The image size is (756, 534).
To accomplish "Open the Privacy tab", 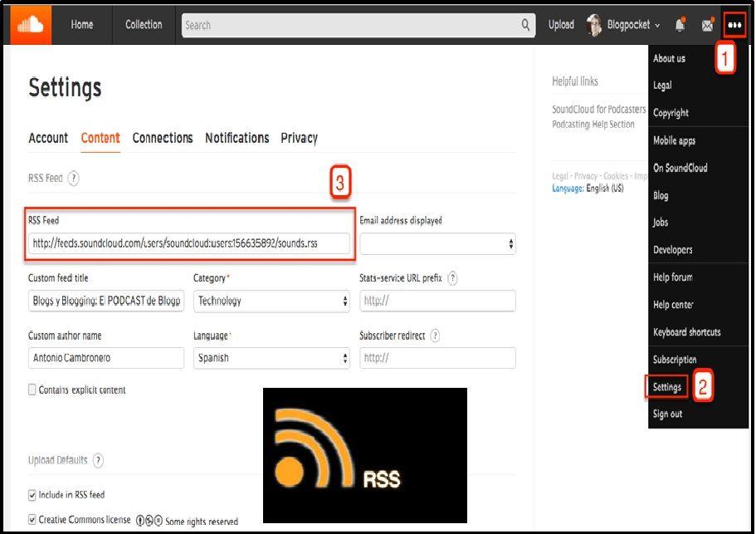I will pos(300,138).
